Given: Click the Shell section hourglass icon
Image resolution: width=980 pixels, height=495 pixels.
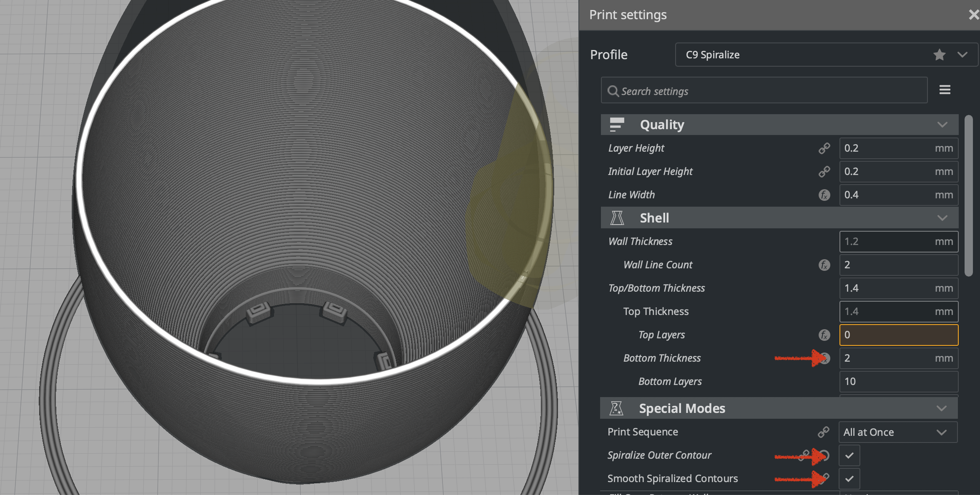Looking at the screenshot, I should [617, 217].
